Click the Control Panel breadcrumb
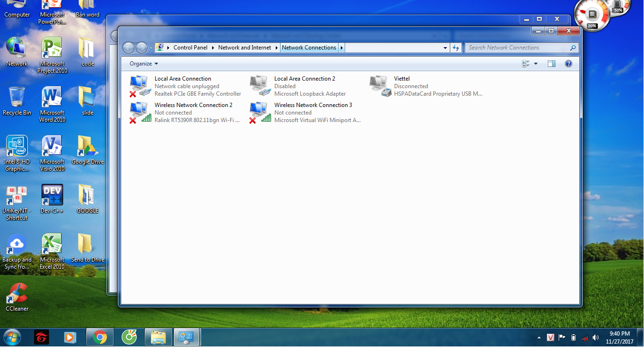The image size is (644, 362). 190,48
